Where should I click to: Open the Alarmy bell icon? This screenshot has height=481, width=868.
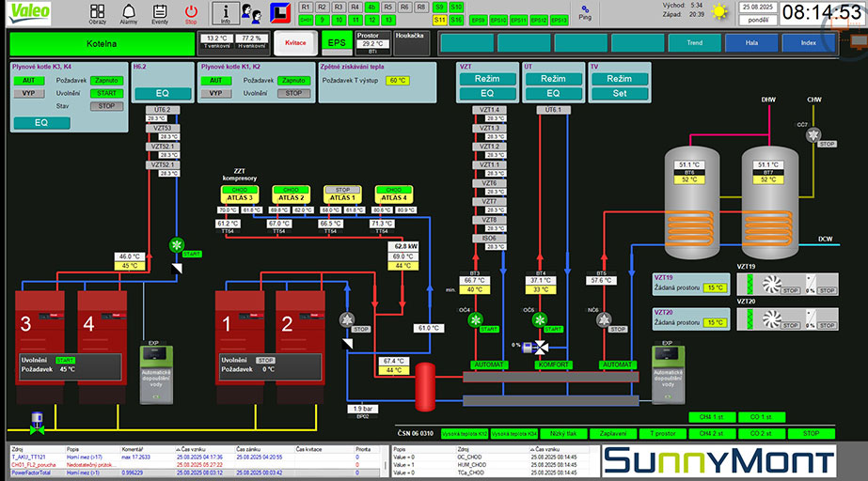click(129, 13)
